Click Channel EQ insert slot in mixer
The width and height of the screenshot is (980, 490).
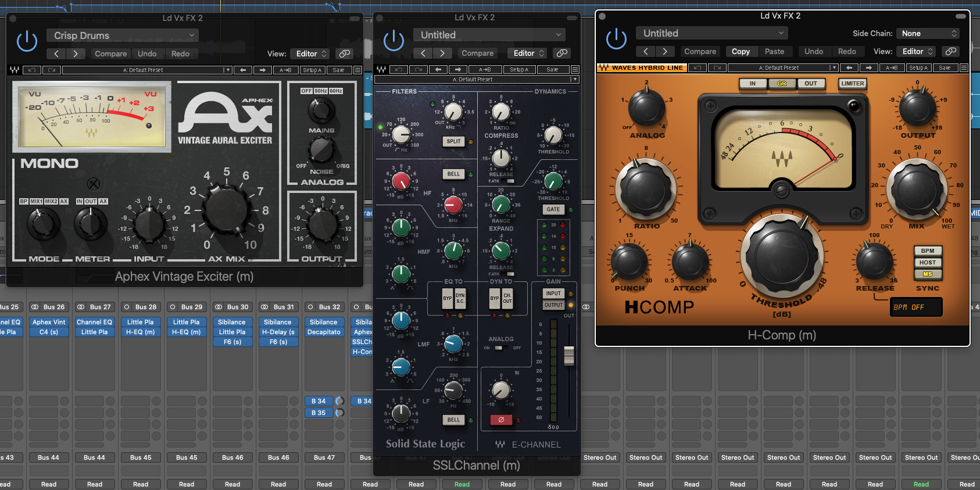coord(94,322)
